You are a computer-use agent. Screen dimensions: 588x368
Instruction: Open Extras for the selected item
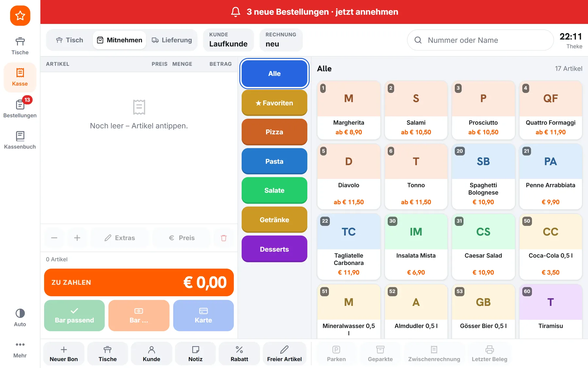[120, 238]
